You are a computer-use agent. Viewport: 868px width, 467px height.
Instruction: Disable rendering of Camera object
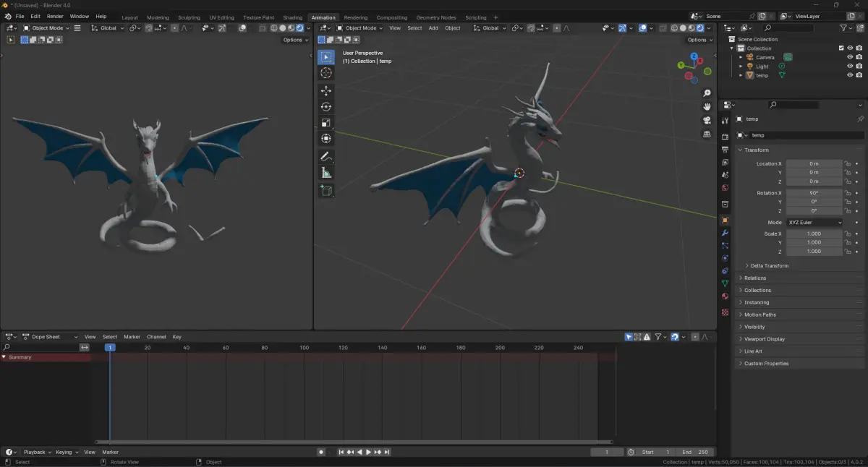click(859, 57)
